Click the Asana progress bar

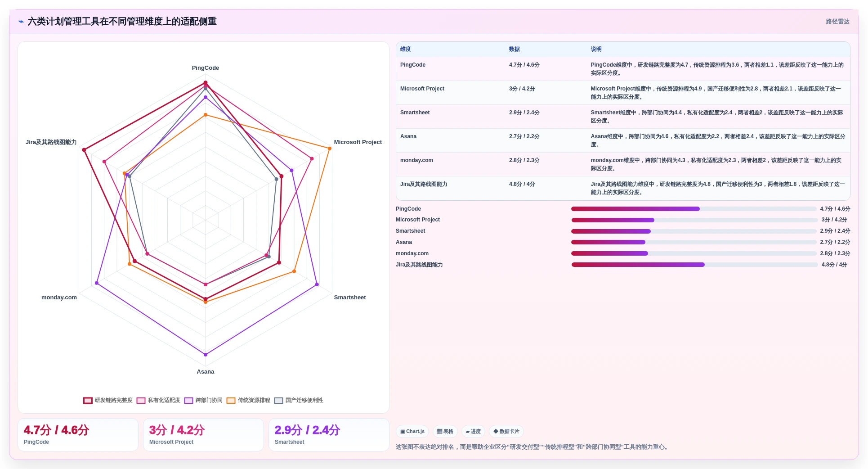coord(694,242)
